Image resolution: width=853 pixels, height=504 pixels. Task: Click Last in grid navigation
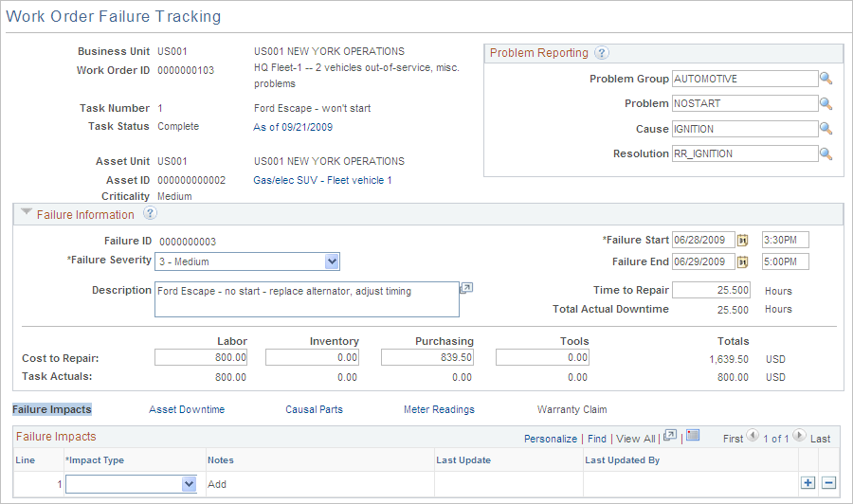(820, 439)
